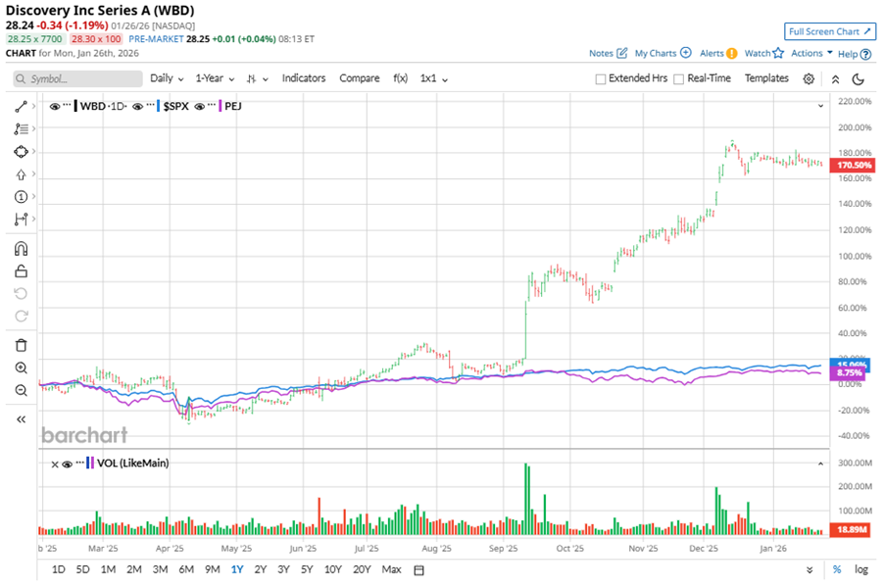Toggle visibility of PEJ comparison
This screenshot has width=884, height=588.
click(199, 107)
